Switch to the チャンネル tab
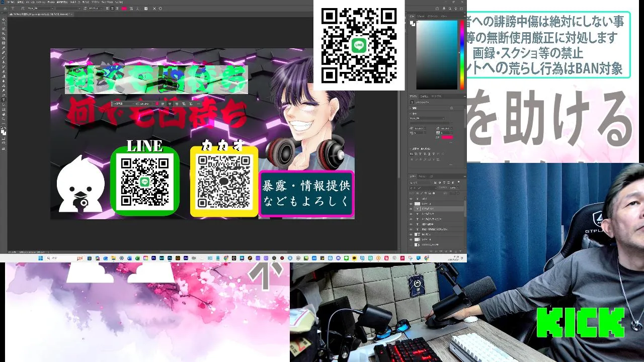644x362 pixels. pyautogui.click(x=422, y=176)
